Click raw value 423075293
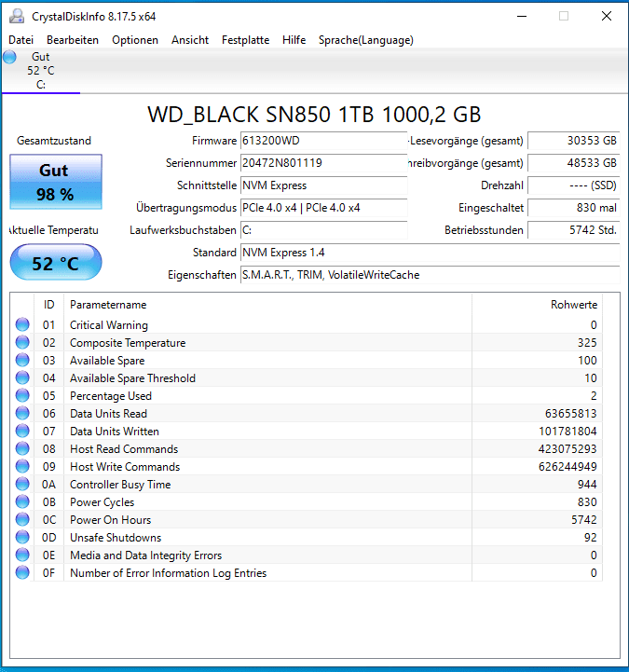 pos(567,449)
